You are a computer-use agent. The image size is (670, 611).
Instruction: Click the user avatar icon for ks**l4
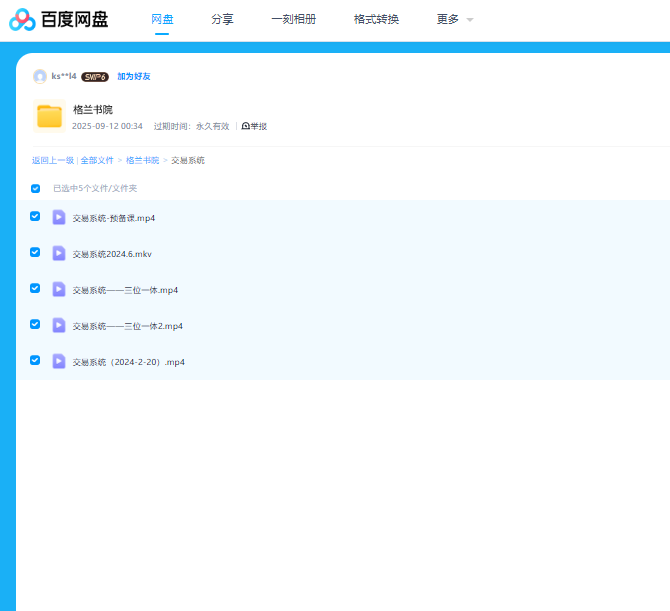pos(40,76)
